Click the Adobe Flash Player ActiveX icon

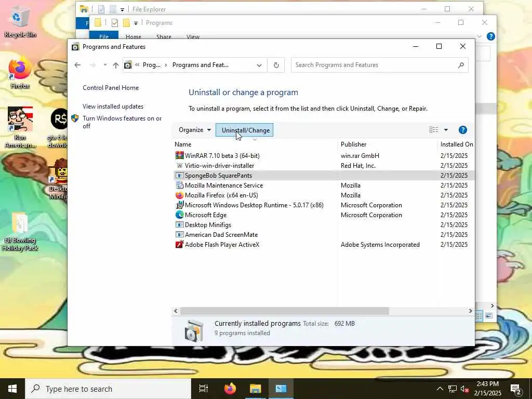(179, 244)
